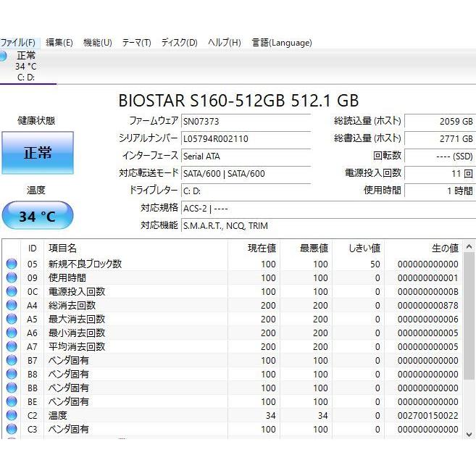Select the 最小消去回数 row name
This screenshot has width=476, height=476.
[77, 333]
